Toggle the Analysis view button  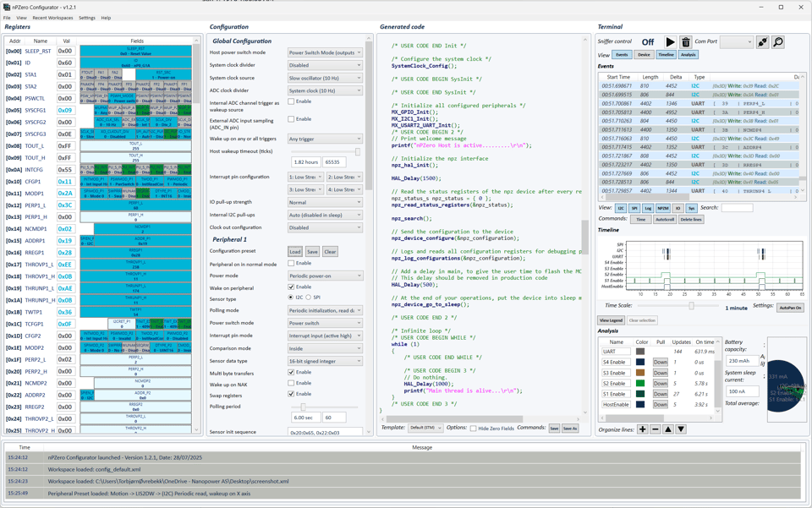point(689,55)
